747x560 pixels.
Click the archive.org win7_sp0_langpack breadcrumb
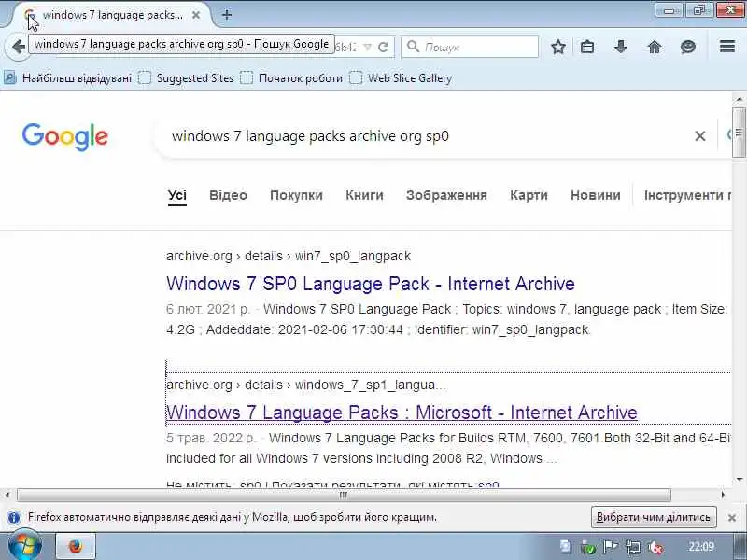click(x=289, y=256)
